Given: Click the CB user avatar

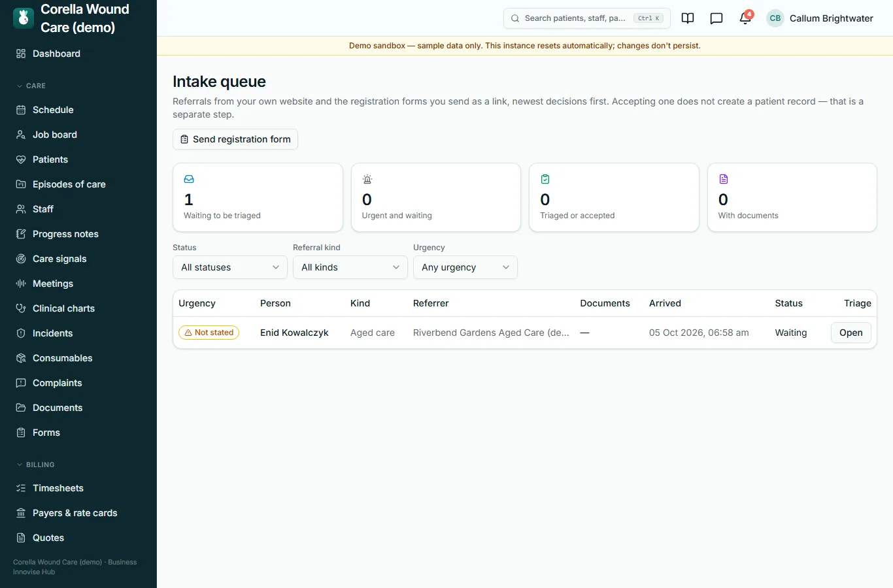Looking at the screenshot, I should pos(775,18).
